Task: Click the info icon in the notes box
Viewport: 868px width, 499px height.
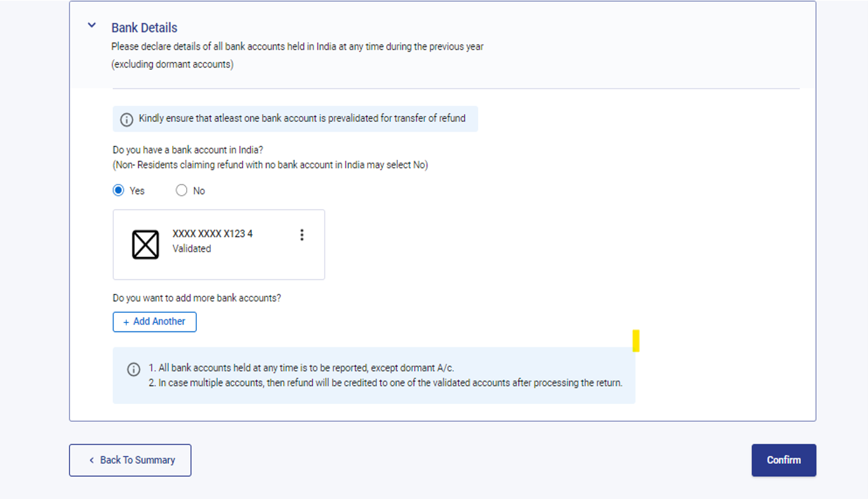Action: tap(134, 370)
